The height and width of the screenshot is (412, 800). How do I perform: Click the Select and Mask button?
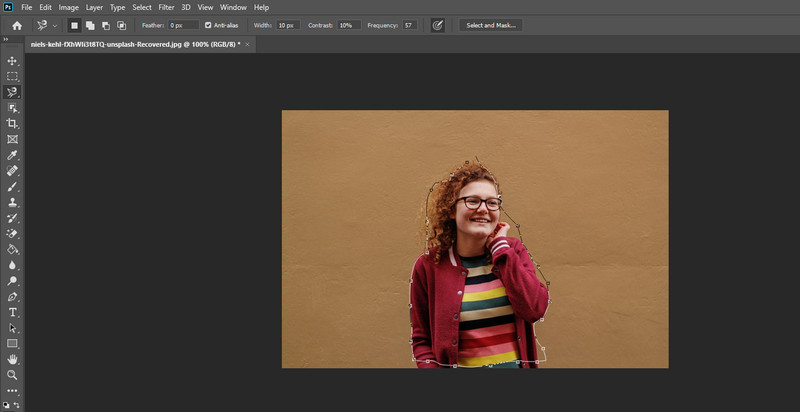pos(490,25)
